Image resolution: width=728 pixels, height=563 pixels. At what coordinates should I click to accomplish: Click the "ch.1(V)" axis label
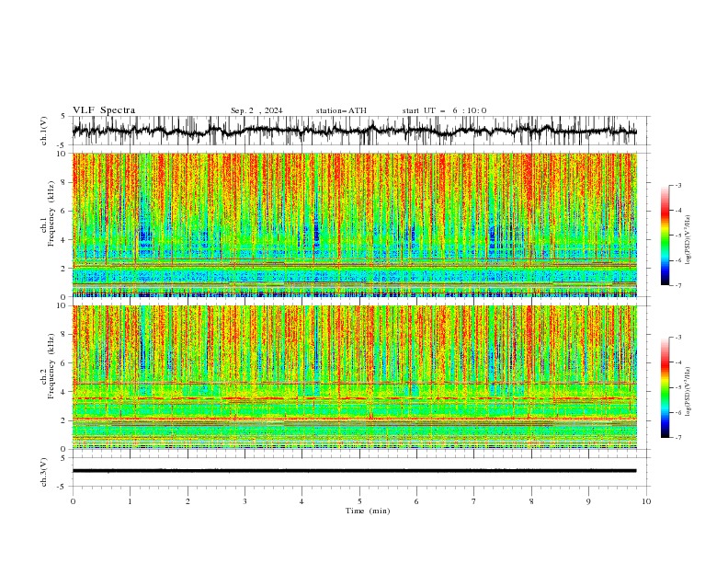(44, 131)
